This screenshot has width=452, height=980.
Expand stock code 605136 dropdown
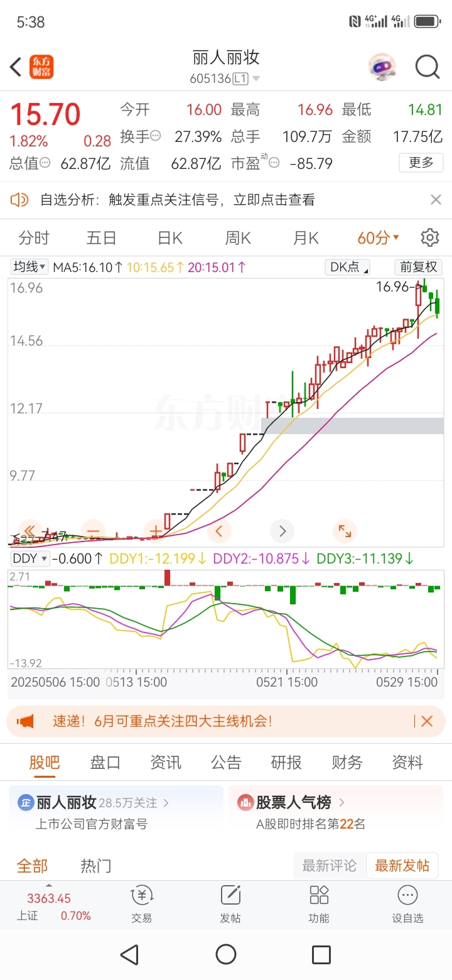pyautogui.click(x=256, y=79)
